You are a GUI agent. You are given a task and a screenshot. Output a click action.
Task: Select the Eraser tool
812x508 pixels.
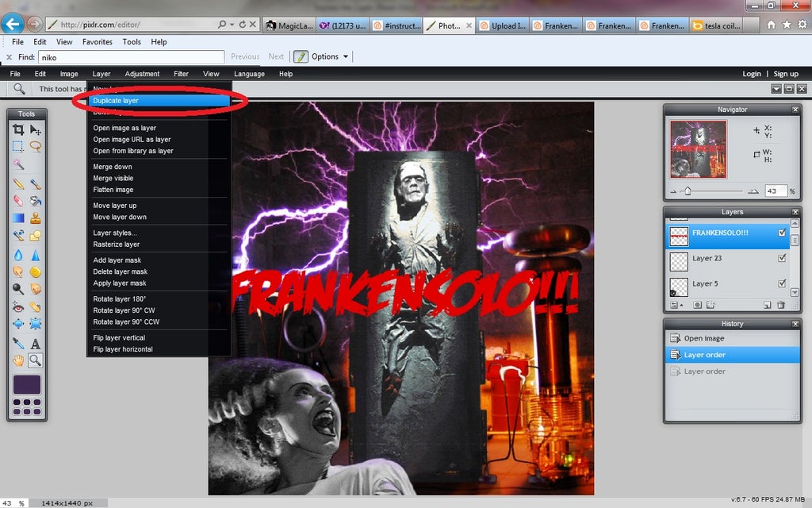coord(18,201)
